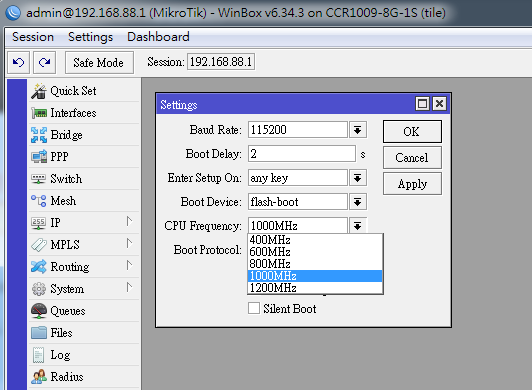The height and width of the screenshot is (390, 532).
Task: Click the System gear icon
Action: point(39,289)
